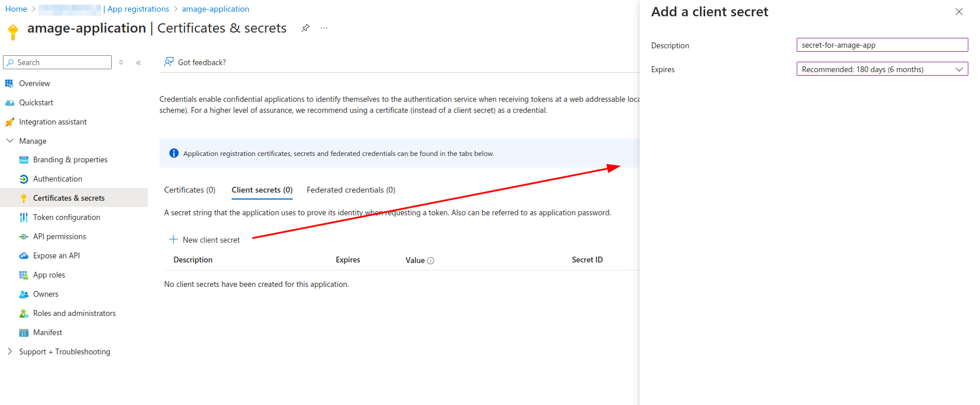Collapse the sidebar with double chevron

139,63
